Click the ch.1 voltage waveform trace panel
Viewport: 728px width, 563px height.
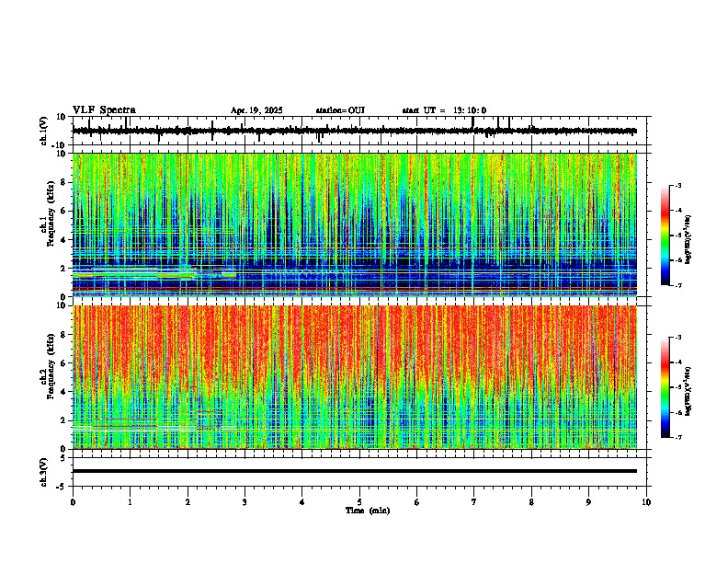[x=359, y=131]
